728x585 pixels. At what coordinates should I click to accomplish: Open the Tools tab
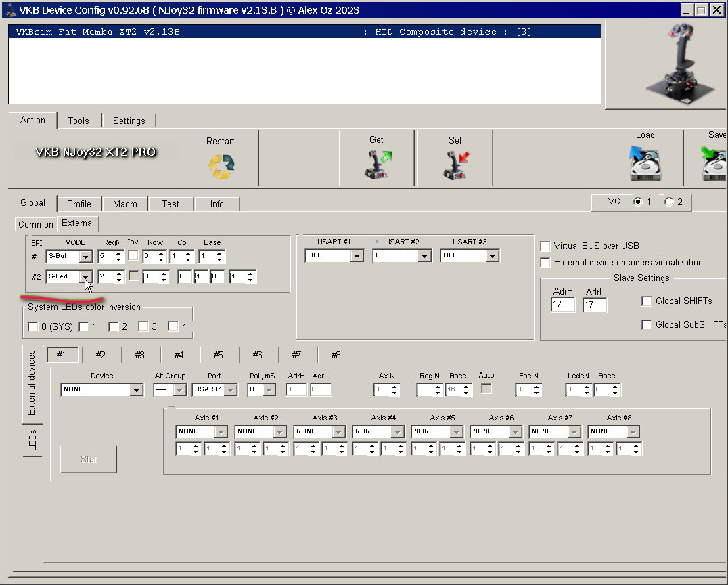tap(78, 121)
